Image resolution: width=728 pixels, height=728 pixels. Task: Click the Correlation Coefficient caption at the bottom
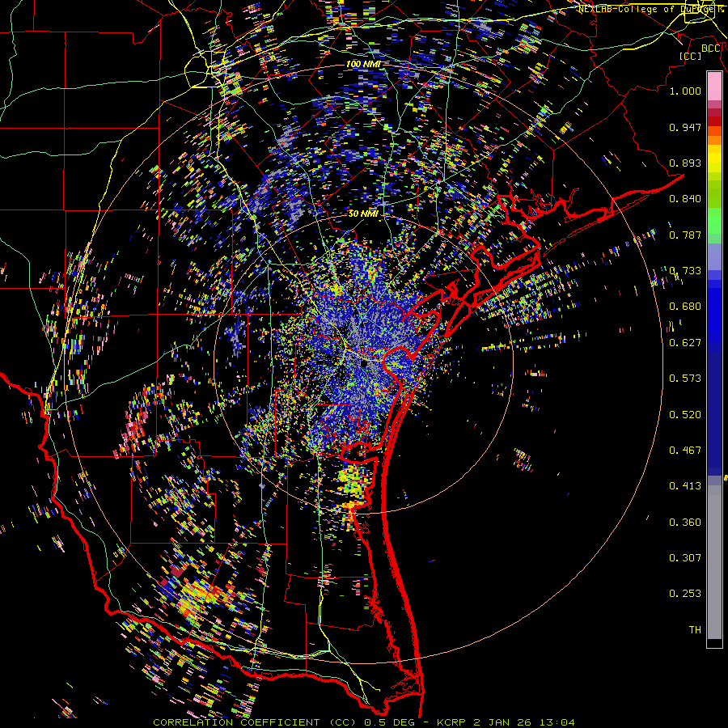(x=363, y=722)
